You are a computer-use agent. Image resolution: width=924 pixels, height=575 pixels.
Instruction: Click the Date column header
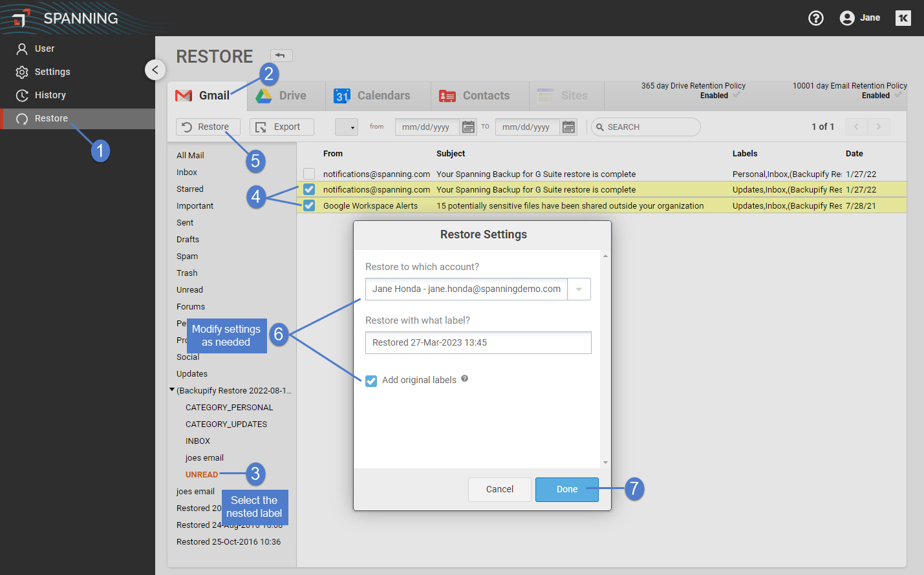(x=854, y=153)
